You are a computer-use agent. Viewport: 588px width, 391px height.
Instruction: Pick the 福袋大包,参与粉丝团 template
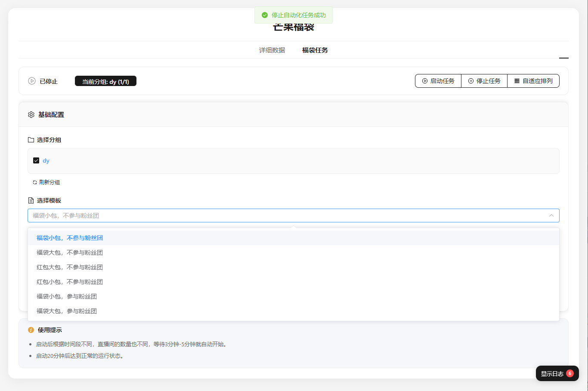[67, 311]
